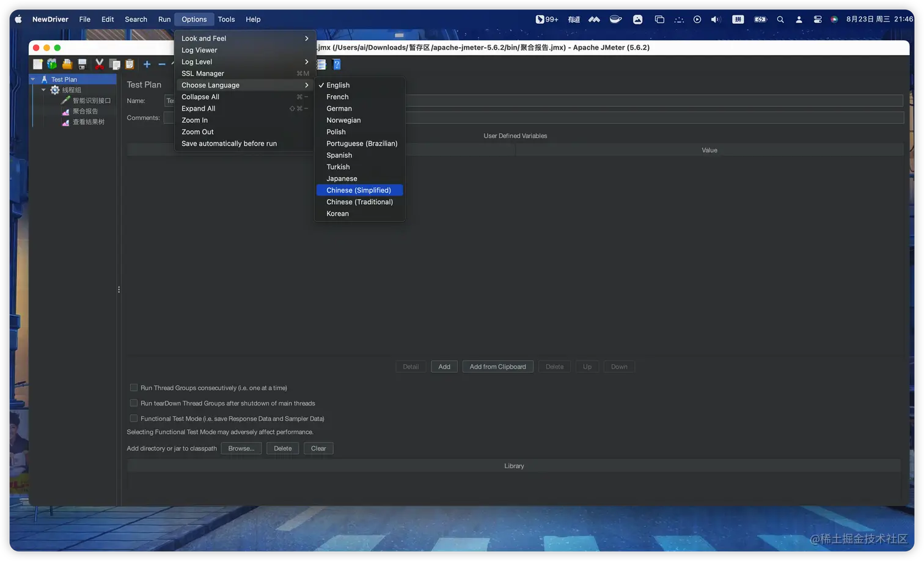Click the Open file folder icon
924x561 pixels.
pos(67,64)
